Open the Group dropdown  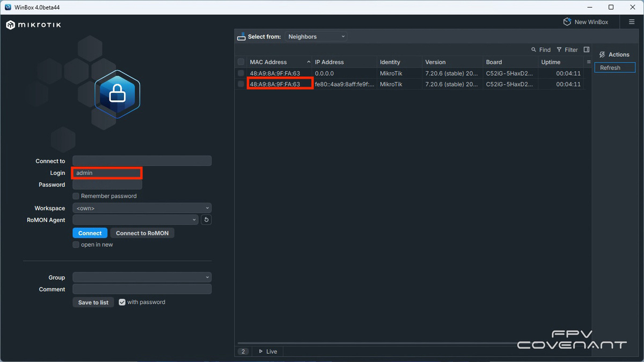point(142,277)
